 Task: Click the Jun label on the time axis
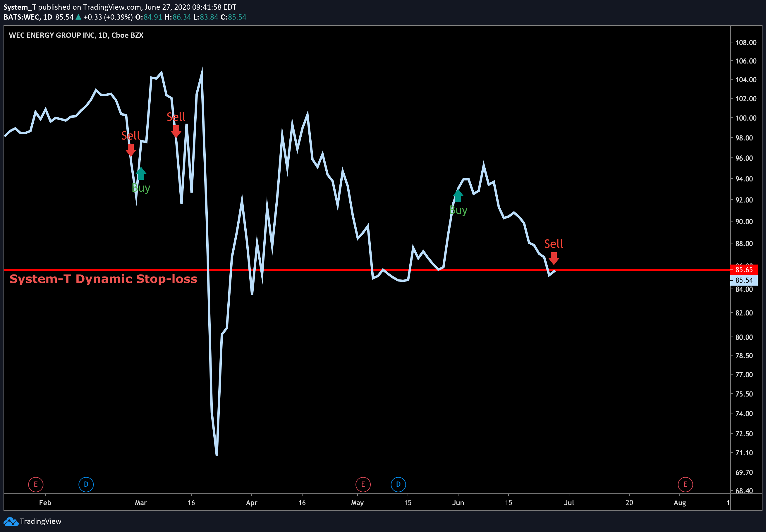[458, 502]
